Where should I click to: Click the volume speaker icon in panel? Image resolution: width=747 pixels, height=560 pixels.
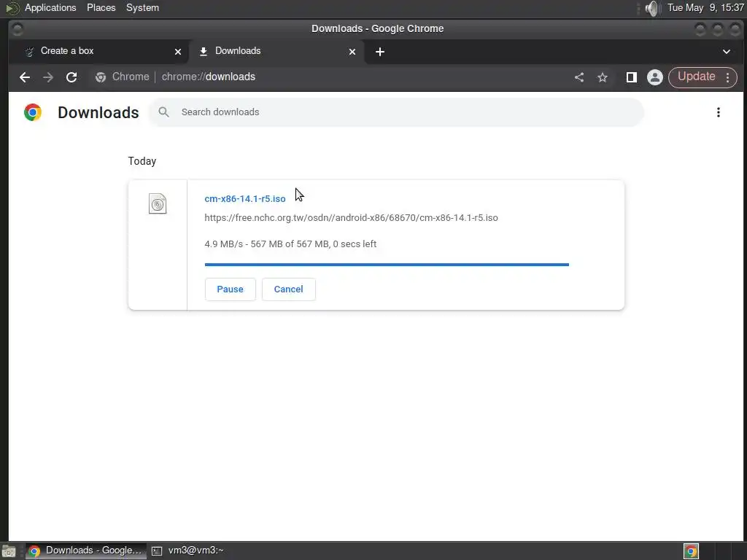tap(651, 8)
